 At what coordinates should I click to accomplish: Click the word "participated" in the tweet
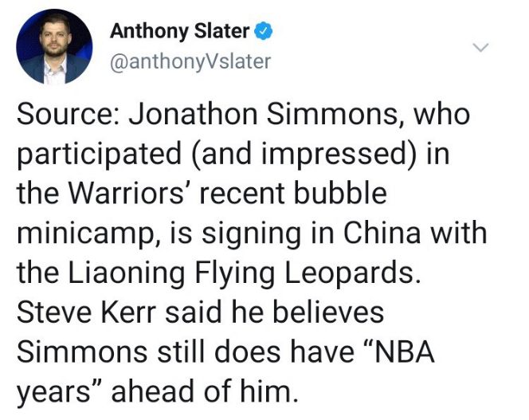(x=100, y=153)
